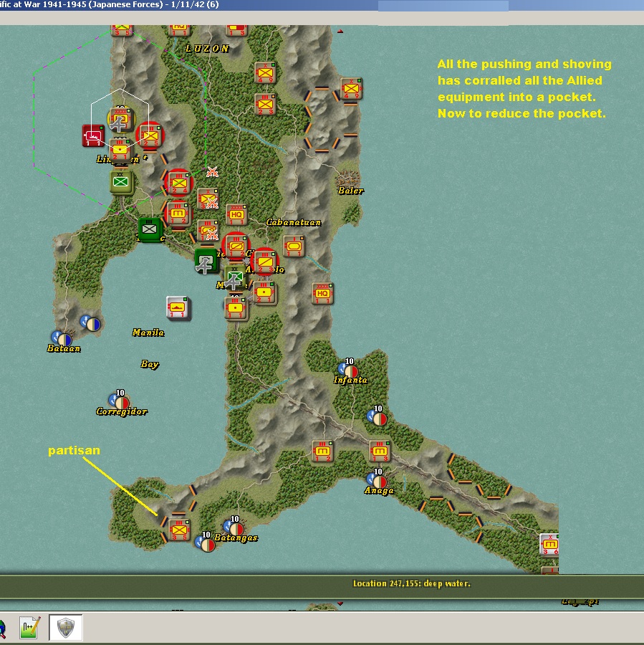Select the Allied XX division with airfield at Manila
Screen dimensions: 644x645
[235, 277]
